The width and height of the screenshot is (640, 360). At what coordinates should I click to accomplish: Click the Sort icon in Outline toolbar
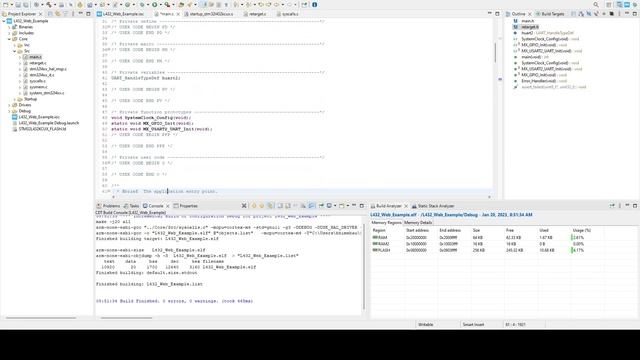581,14
